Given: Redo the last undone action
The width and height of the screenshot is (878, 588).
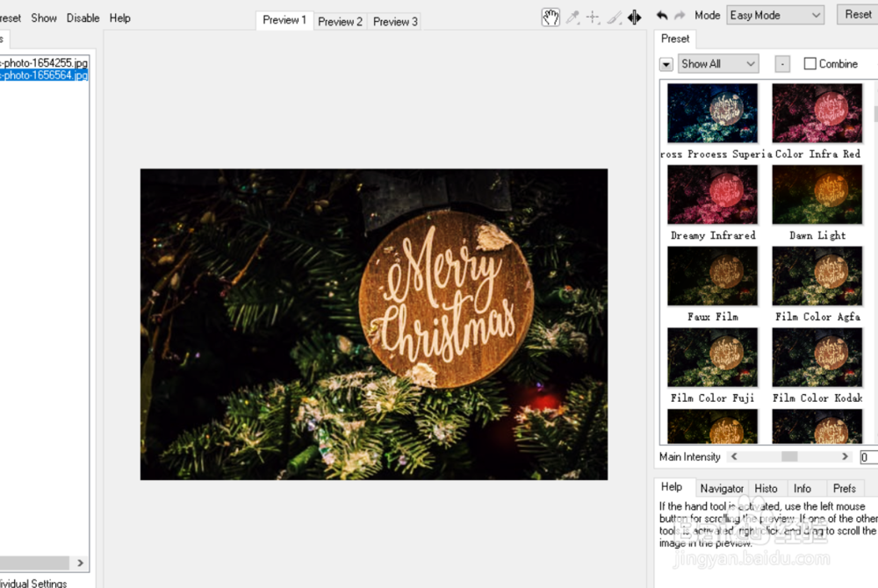Looking at the screenshot, I should [x=680, y=16].
